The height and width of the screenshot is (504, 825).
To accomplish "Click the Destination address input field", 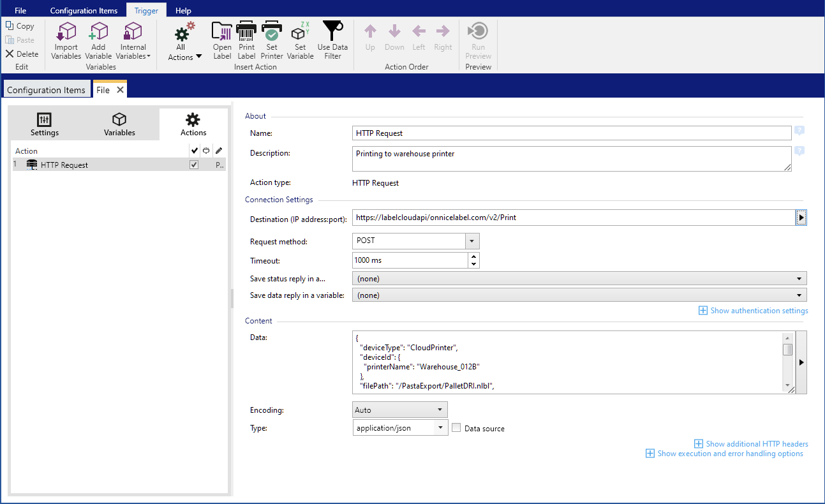I will point(572,218).
